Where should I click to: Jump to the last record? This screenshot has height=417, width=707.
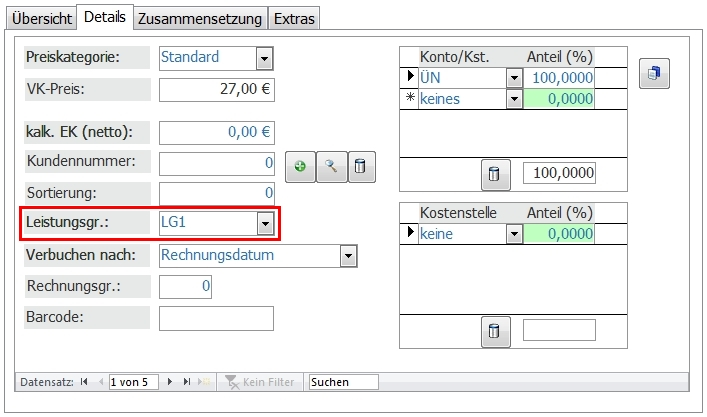pyautogui.click(x=186, y=382)
